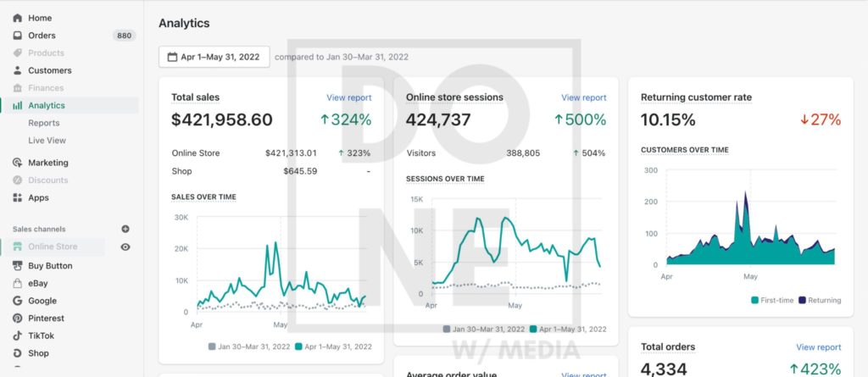Click the Home house icon
The height and width of the screenshot is (377, 868).
pos(17,18)
